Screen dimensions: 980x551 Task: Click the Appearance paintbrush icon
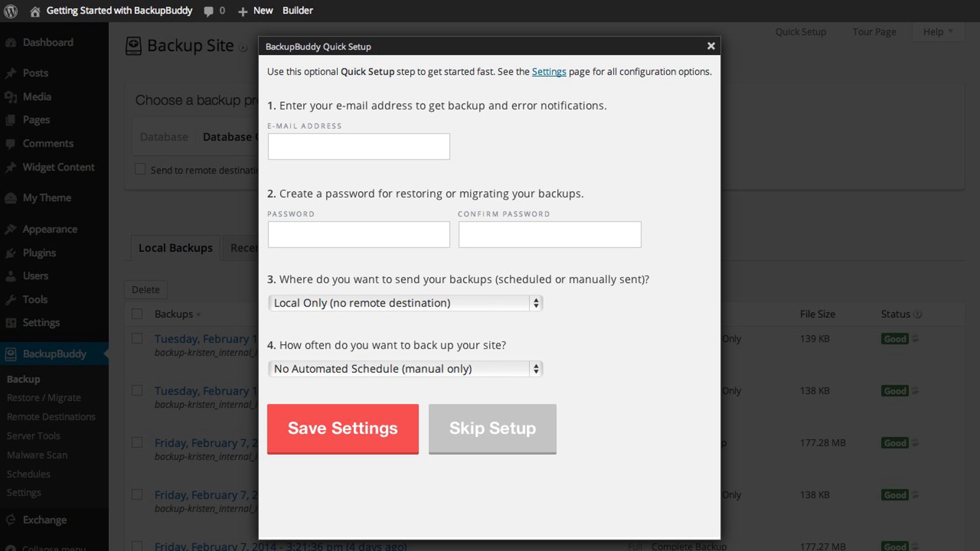pyautogui.click(x=11, y=229)
